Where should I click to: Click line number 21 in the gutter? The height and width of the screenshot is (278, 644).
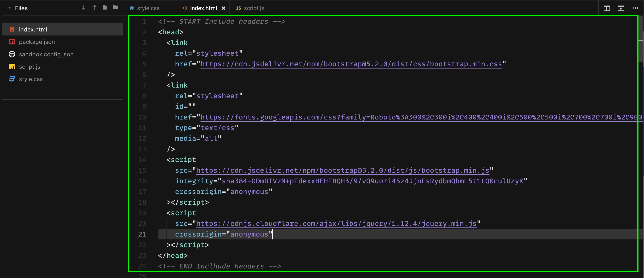[142, 234]
